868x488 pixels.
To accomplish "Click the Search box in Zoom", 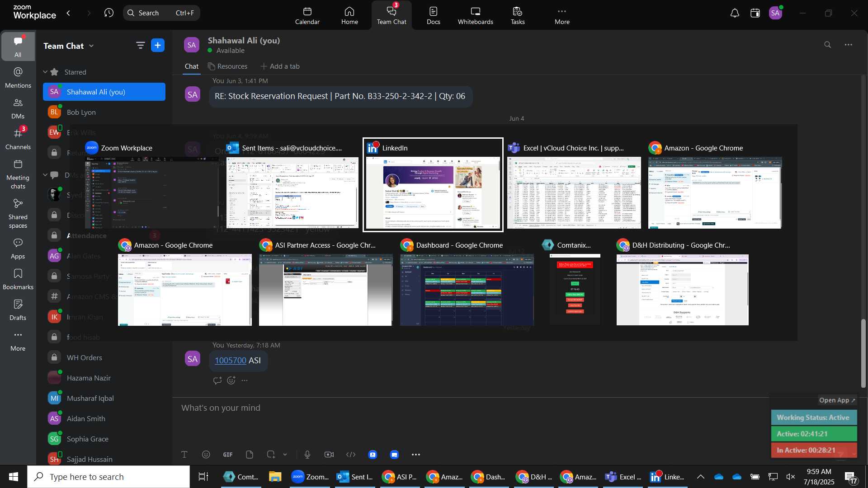I will pos(162,13).
